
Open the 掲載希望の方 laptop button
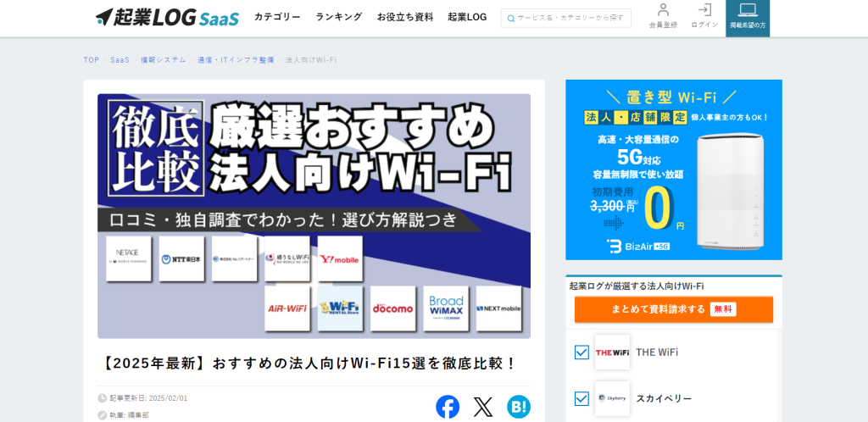[748, 17]
